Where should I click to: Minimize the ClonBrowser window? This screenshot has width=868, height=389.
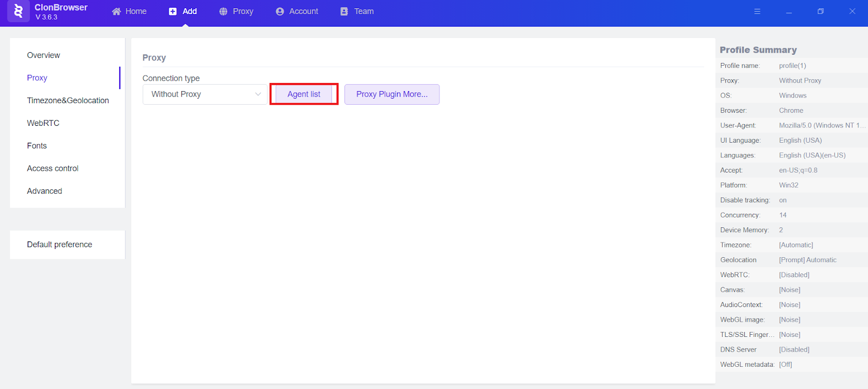click(x=789, y=11)
